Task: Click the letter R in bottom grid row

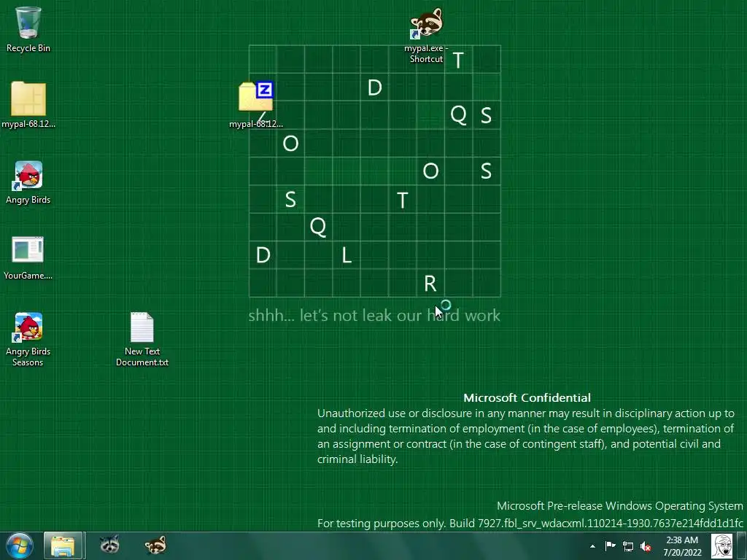Action: click(430, 284)
